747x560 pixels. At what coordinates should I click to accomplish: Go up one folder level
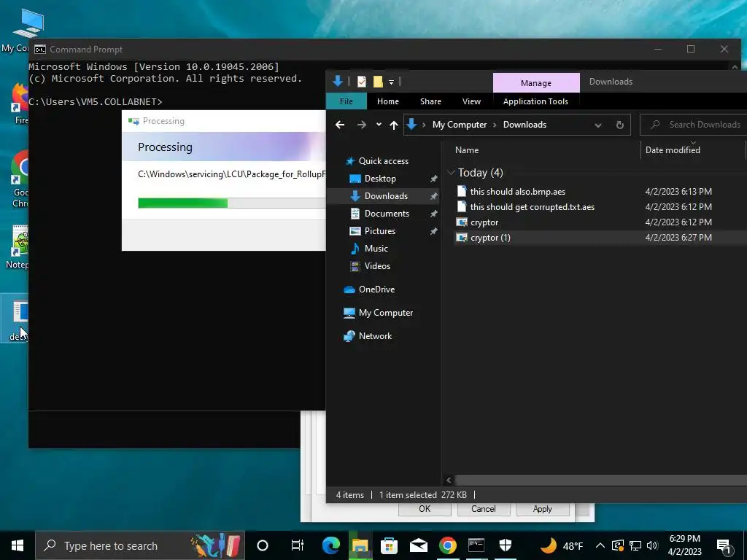click(393, 125)
